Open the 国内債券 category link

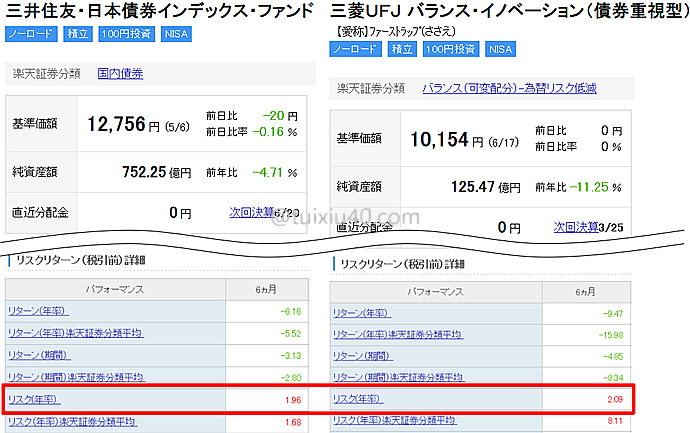[121, 73]
